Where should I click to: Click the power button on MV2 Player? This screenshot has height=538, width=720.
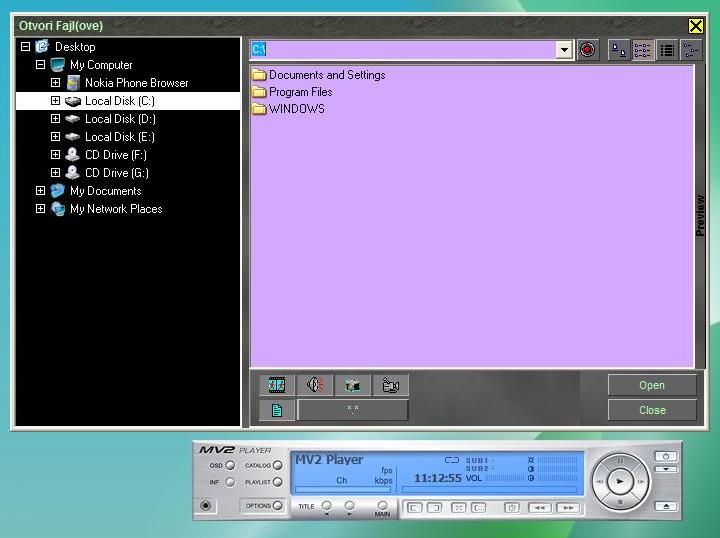pos(666,456)
